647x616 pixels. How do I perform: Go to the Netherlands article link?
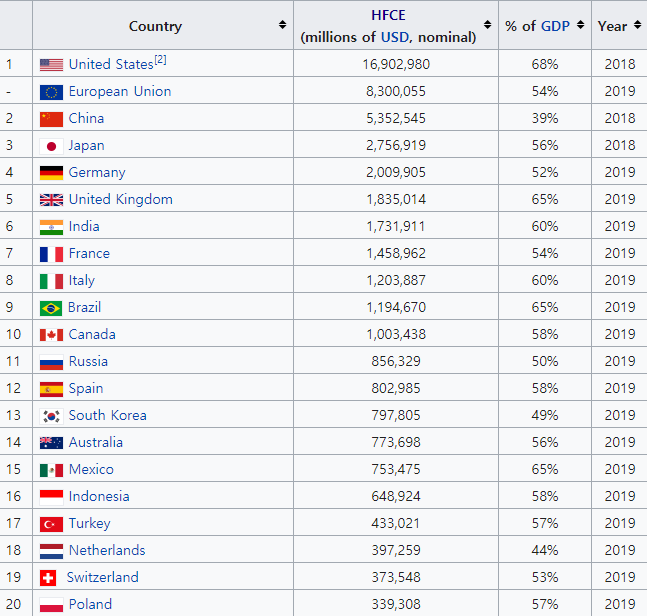[x=107, y=550]
